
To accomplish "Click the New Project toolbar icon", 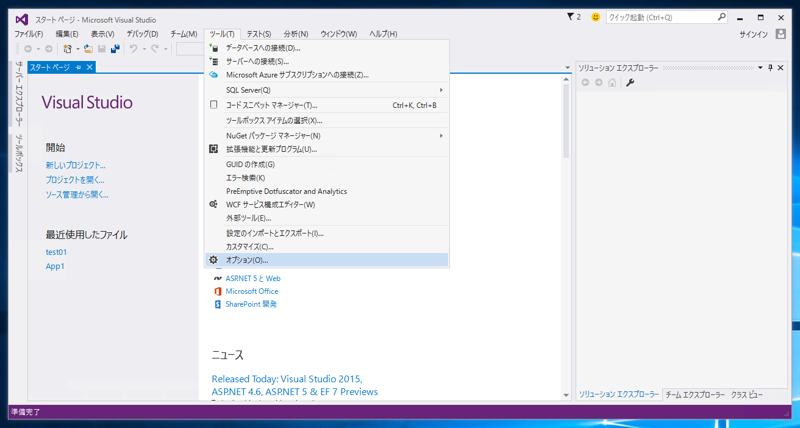I will (67, 49).
